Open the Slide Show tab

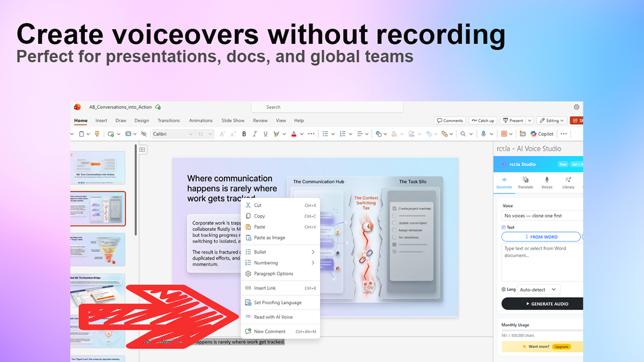(233, 121)
